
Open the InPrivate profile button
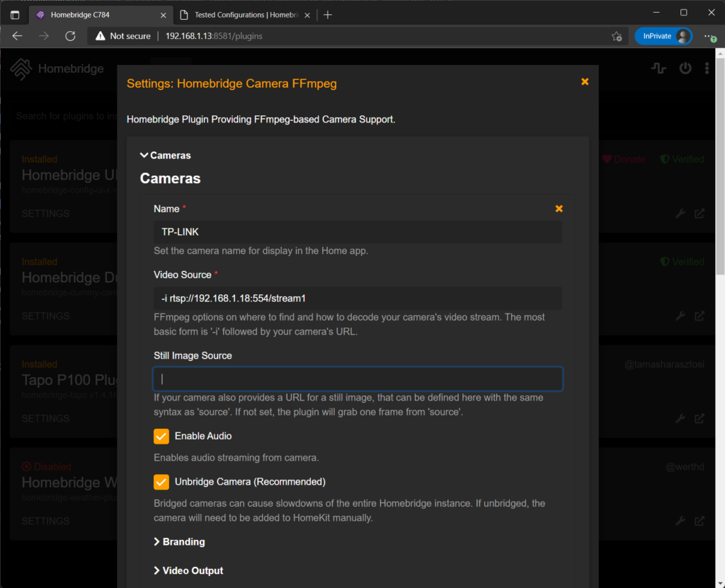pos(663,36)
